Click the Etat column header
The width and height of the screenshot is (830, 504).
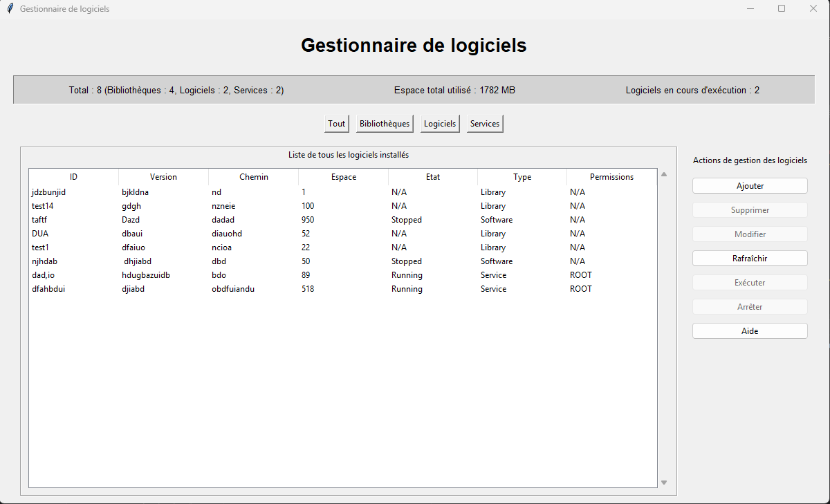coord(433,177)
